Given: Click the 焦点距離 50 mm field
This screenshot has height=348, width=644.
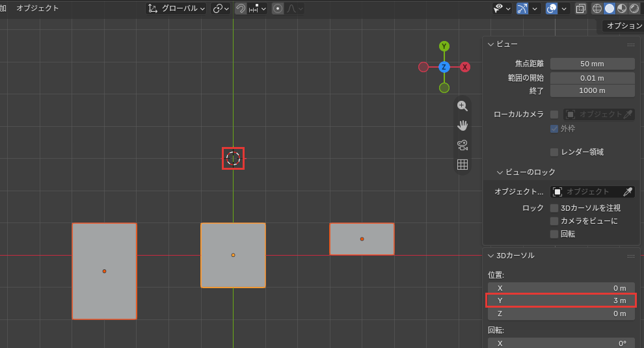Looking at the screenshot, I should (592, 64).
